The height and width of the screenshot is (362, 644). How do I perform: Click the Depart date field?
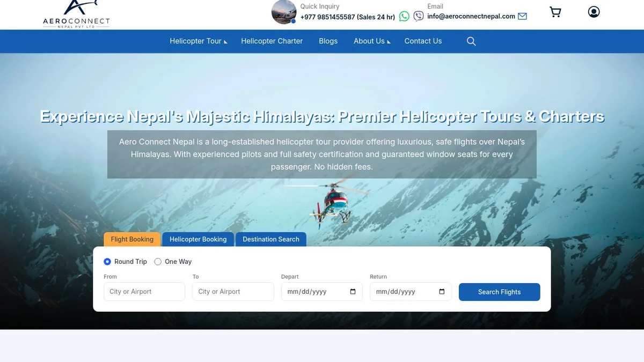tap(322, 292)
